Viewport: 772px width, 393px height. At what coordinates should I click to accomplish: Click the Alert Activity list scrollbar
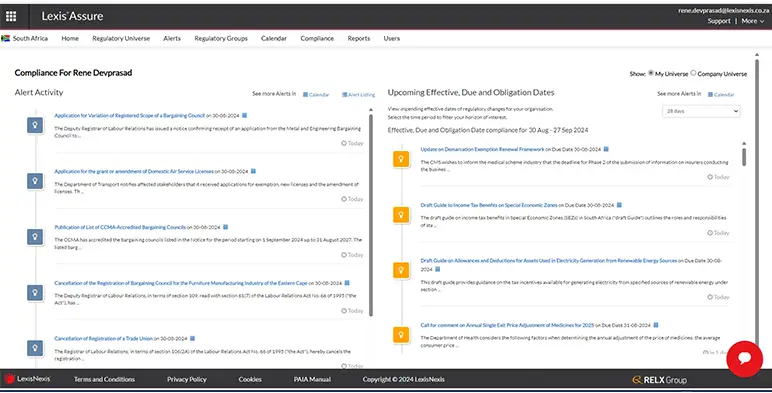(371, 214)
